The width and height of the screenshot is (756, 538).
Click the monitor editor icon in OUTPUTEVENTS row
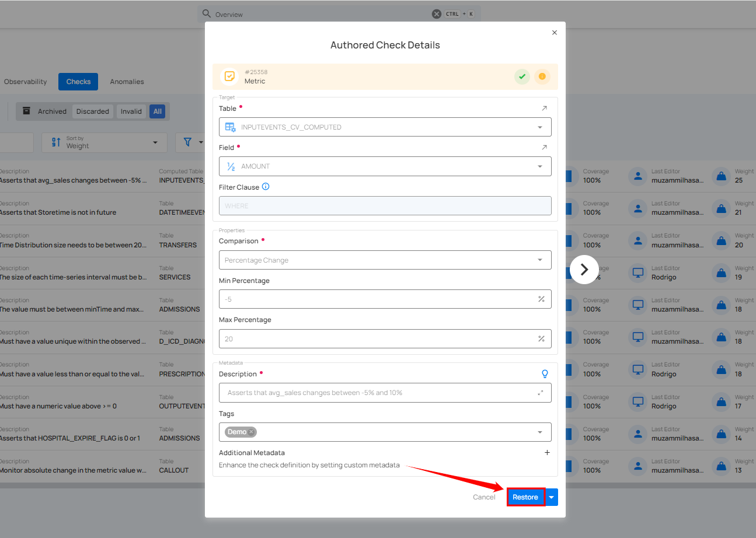pyautogui.click(x=638, y=401)
